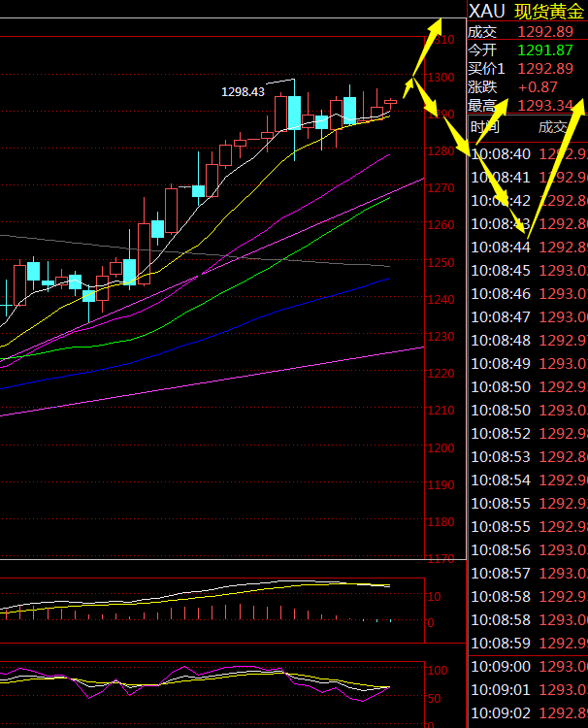Viewport: 588px width, 728px height.
Task: Select the 10:08:53 trade row
Action: pos(528,457)
